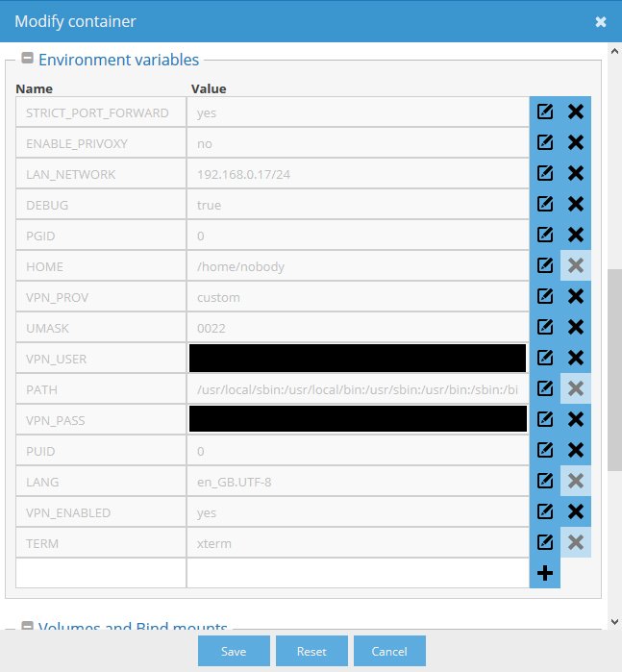Delete the VPN_USER variable
This screenshot has height=672, width=622.
click(x=576, y=358)
